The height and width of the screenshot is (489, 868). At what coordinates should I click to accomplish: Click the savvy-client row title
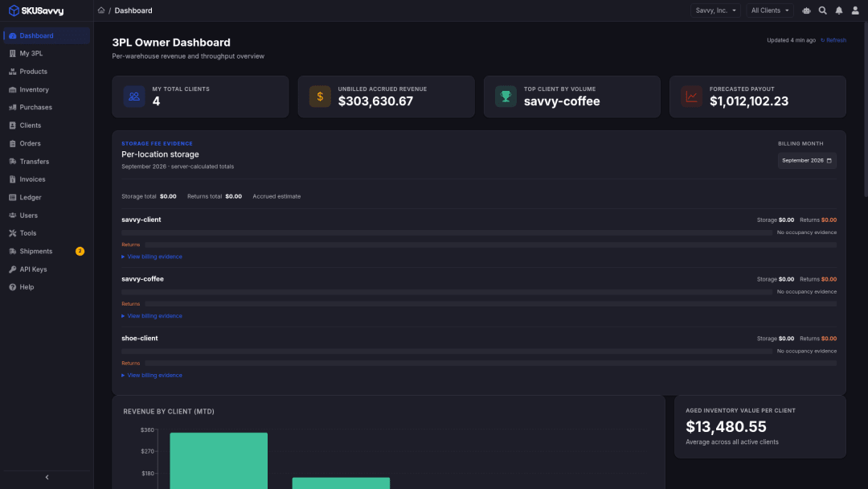click(x=141, y=220)
